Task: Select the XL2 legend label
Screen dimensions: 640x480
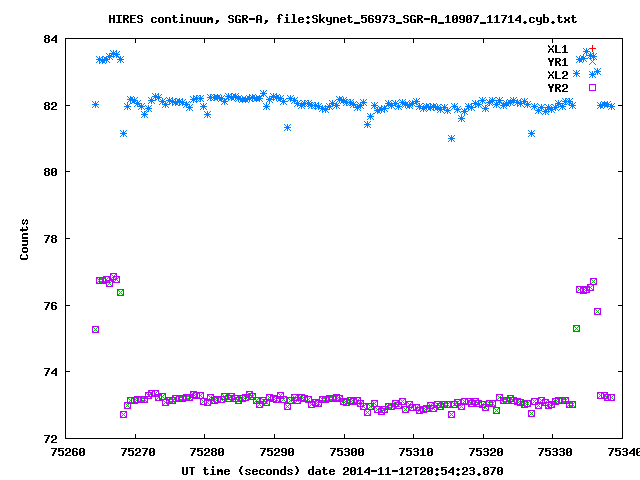Action: (558, 75)
